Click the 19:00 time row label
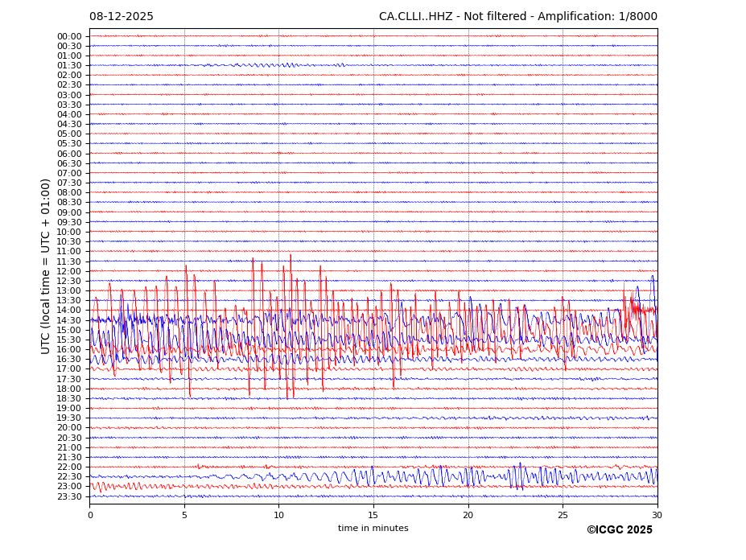The image size is (746, 560). coord(69,409)
